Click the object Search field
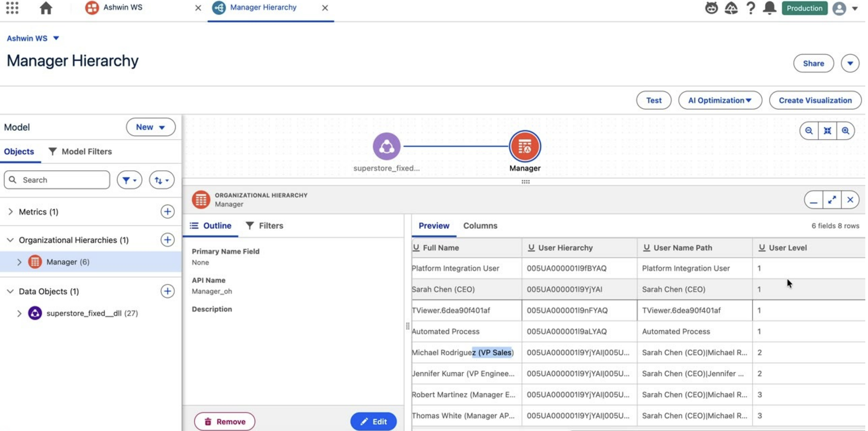 coord(57,180)
